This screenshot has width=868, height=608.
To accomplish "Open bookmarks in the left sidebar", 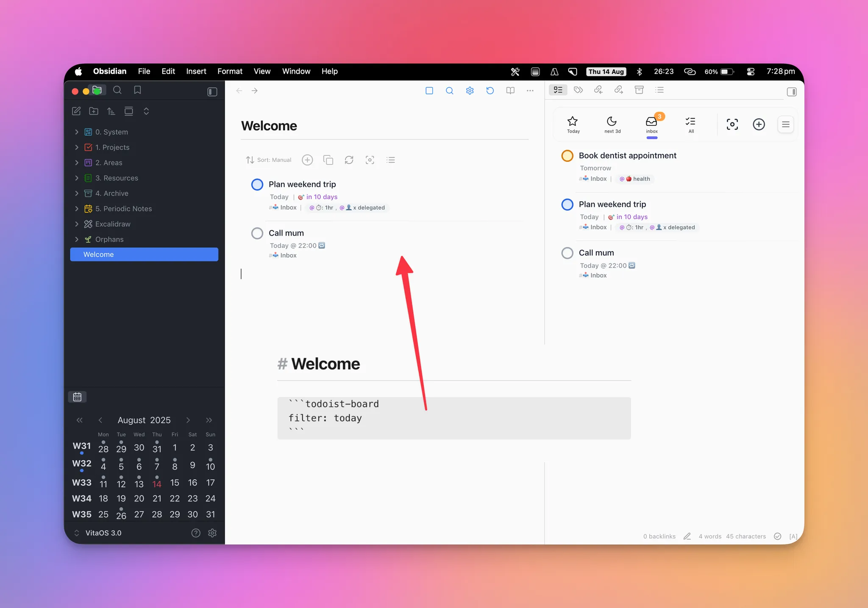I will click(137, 90).
